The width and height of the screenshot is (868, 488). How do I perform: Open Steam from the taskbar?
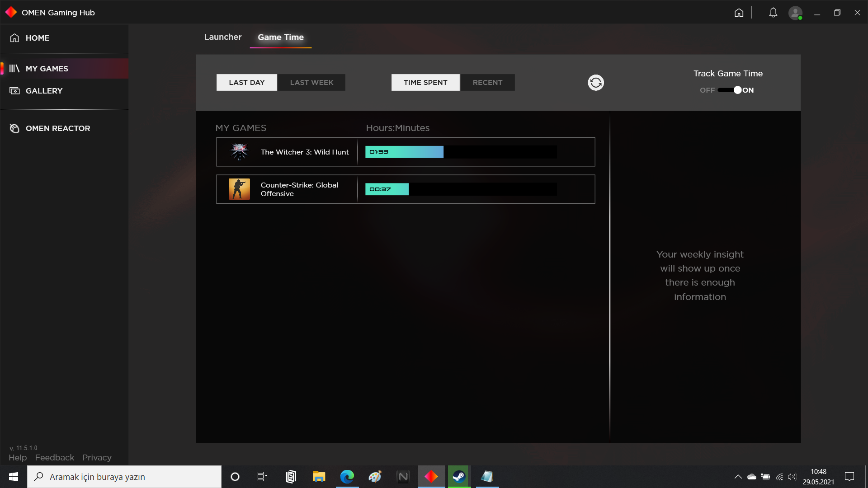click(459, 476)
